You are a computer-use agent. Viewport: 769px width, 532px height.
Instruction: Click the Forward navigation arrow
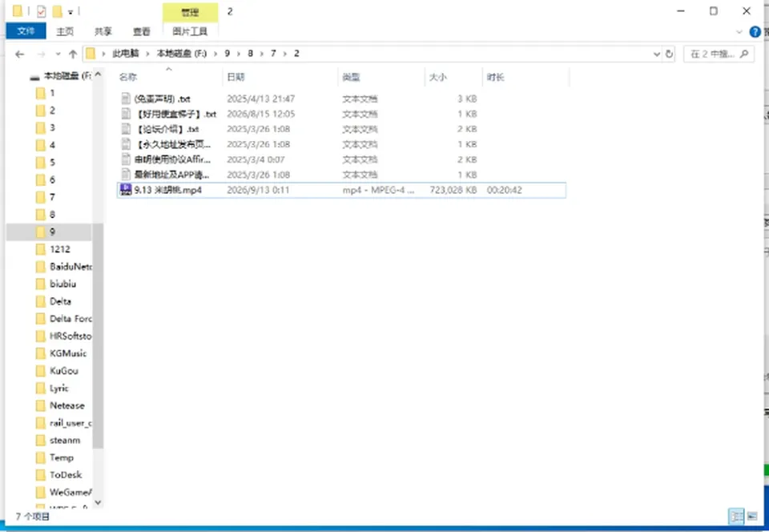point(41,54)
